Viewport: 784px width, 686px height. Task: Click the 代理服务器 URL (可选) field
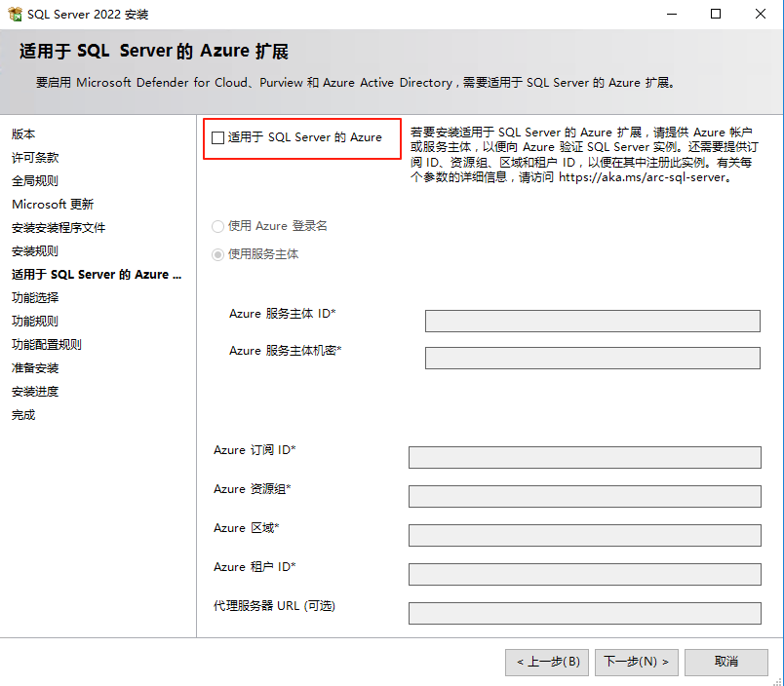(x=584, y=613)
